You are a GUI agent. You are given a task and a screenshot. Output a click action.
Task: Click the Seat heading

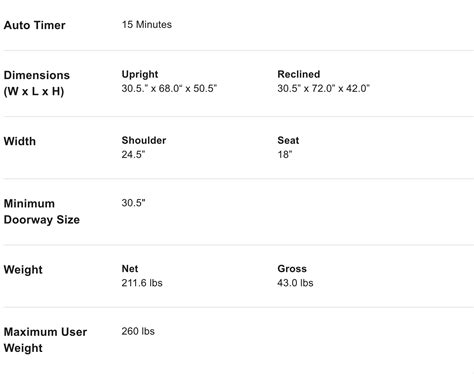coord(288,140)
